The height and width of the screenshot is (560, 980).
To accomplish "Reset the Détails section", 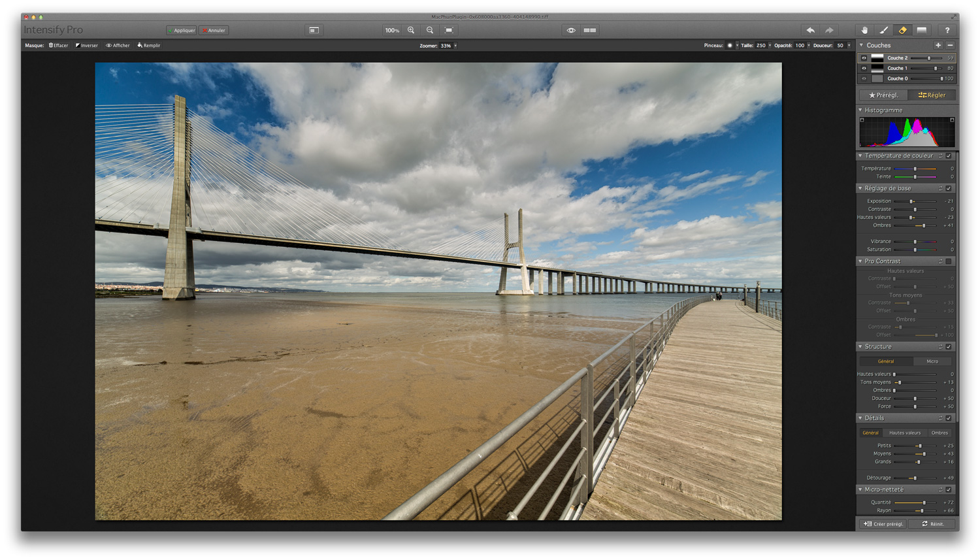I will 941,418.
